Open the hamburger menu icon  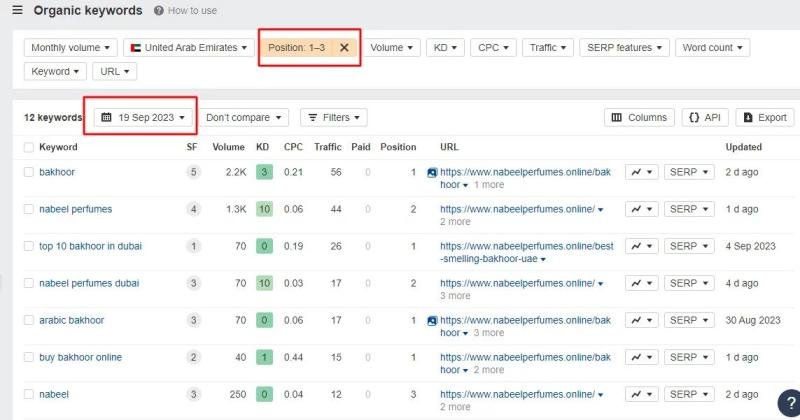[17, 10]
